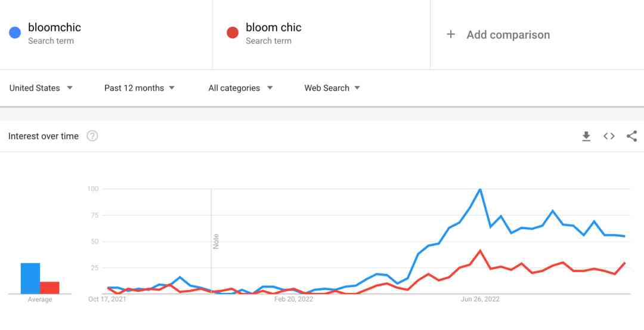Viewport: 644px width, 330px height.
Task: Edit the bloomchic search term
Action: click(54, 27)
